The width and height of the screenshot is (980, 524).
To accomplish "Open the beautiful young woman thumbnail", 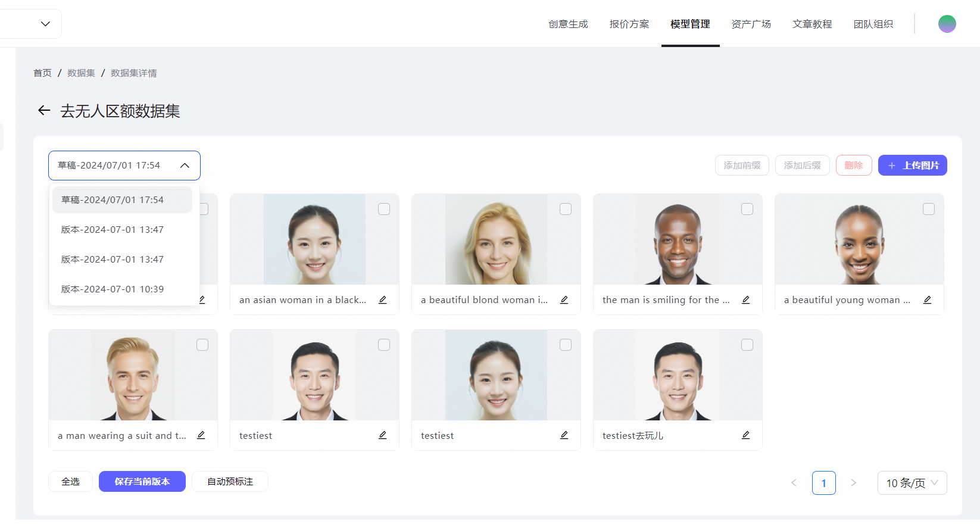I will 859,239.
